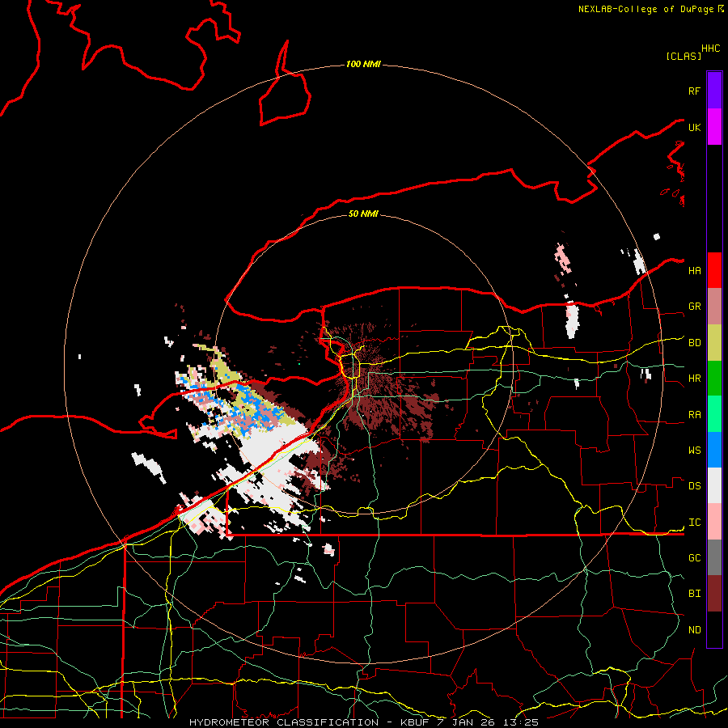Click the 13:25 timestamp
Viewport: 728px width, 728px height.
pyautogui.click(x=522, y=722)
